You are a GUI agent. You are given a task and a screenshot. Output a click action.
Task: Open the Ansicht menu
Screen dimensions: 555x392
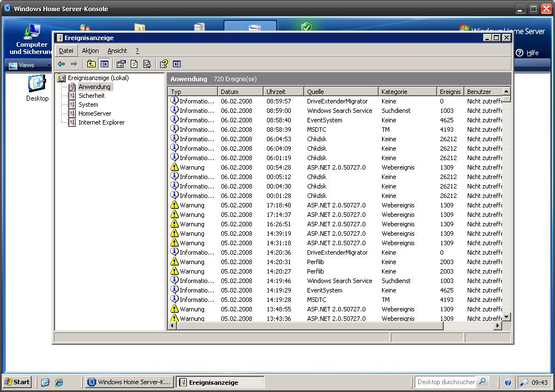117,51
